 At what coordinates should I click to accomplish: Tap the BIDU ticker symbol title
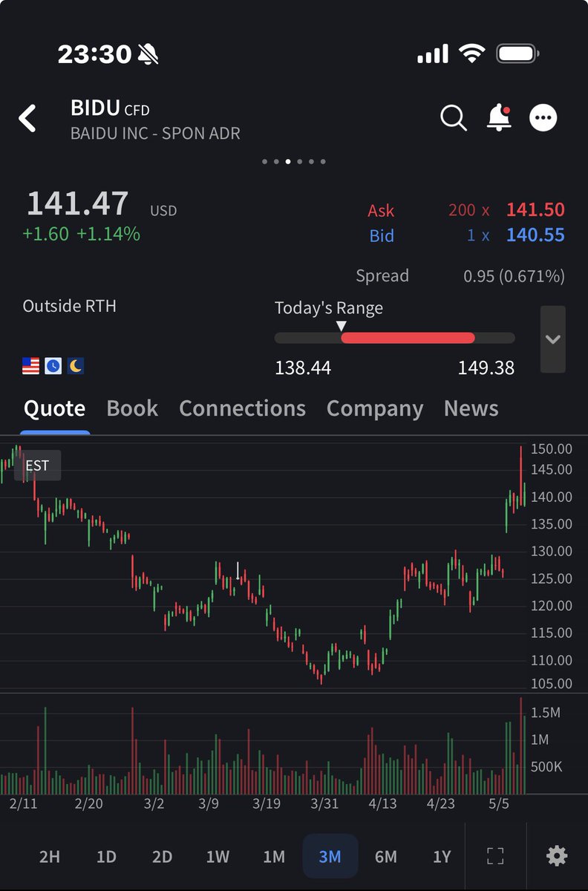coord(95,108)
